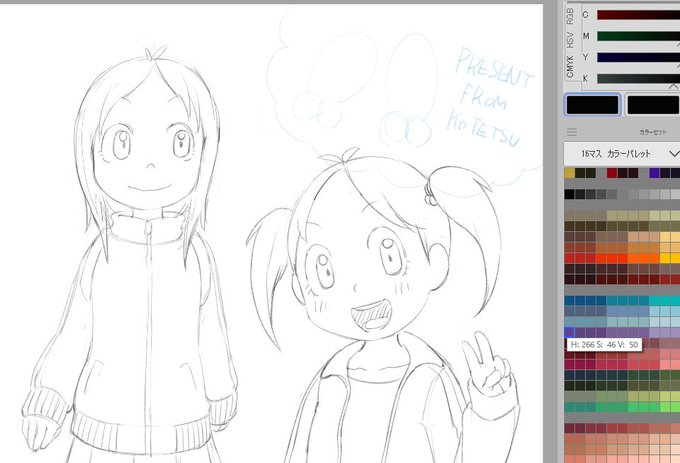Click the カラーセット panel title
Screen dimensions: 680x463
click(653, 132)
